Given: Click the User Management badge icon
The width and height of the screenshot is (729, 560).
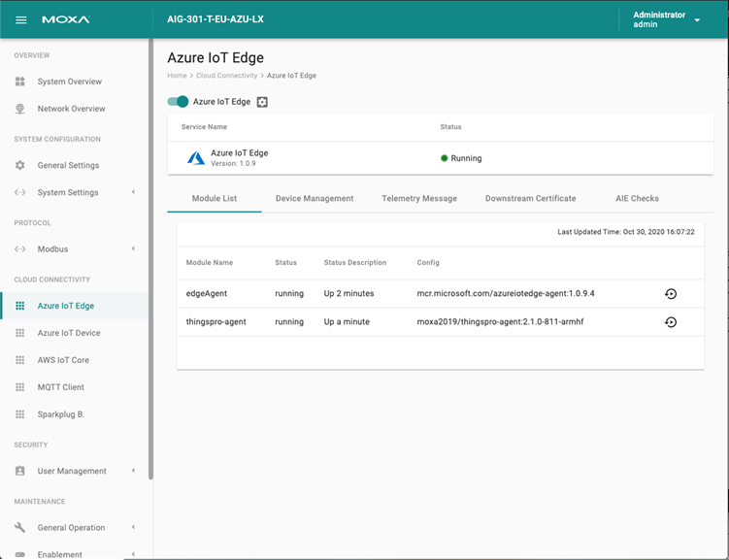Looking at the screenshot, I should (x=20, y=471).
